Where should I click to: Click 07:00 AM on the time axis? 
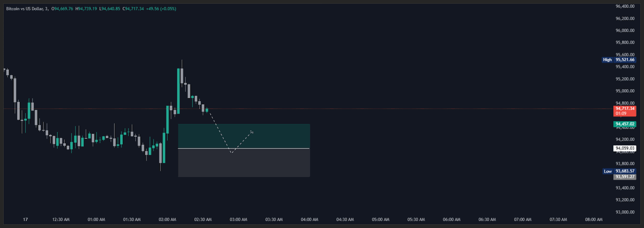[523, 219]
